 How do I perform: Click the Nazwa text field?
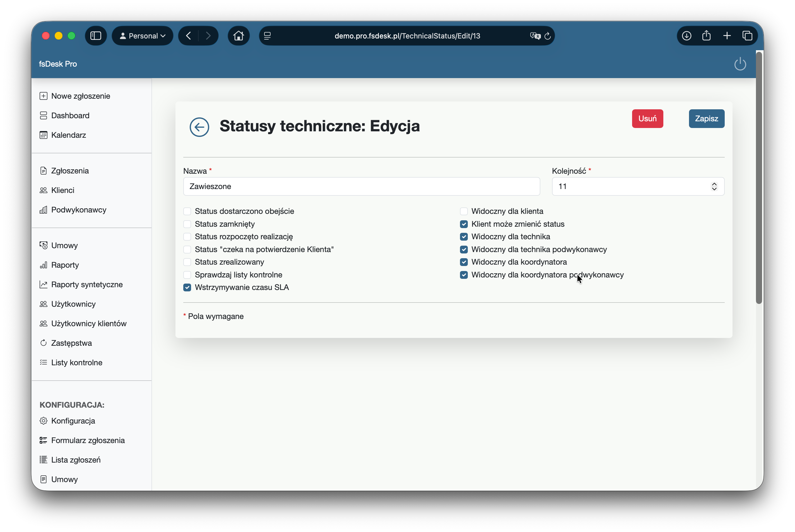[361, 186]
